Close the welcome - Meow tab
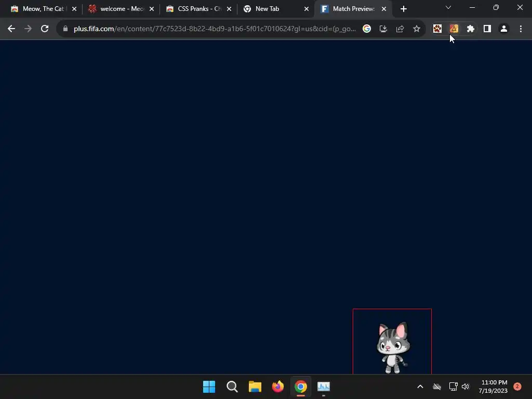 pos(152,9)
